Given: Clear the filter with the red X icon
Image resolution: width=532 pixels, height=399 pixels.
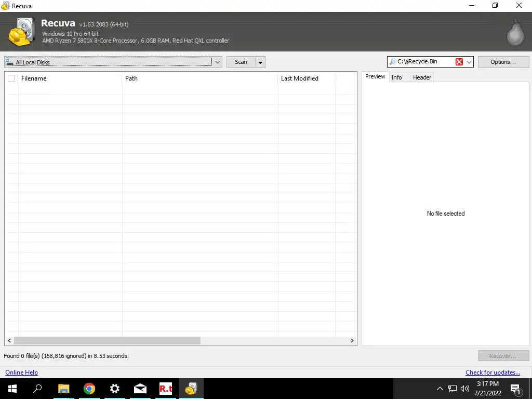Looking at the screenshot, I should point(459,62).
